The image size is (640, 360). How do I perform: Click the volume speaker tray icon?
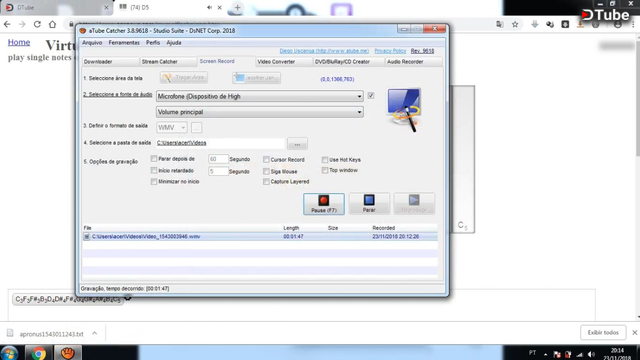591,354
